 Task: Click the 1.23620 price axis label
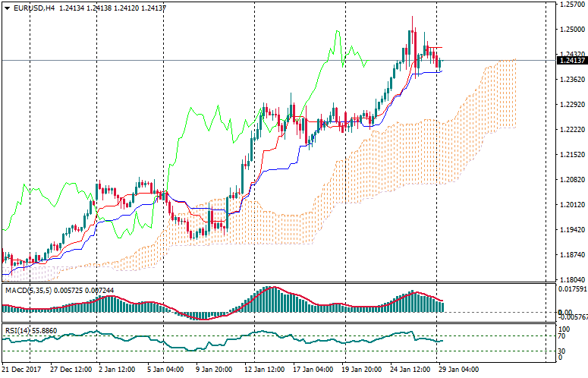572,79
